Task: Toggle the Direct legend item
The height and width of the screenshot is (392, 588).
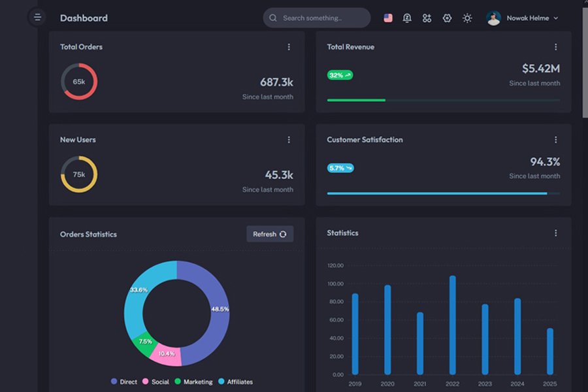Action: pyautogui.click(x=124, y=382)
